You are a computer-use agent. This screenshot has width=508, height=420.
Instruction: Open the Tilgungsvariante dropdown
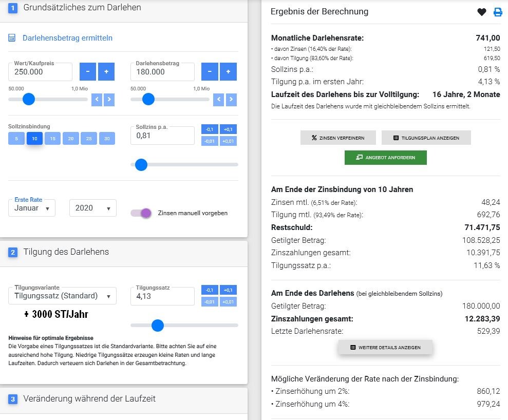click(62, 296)
